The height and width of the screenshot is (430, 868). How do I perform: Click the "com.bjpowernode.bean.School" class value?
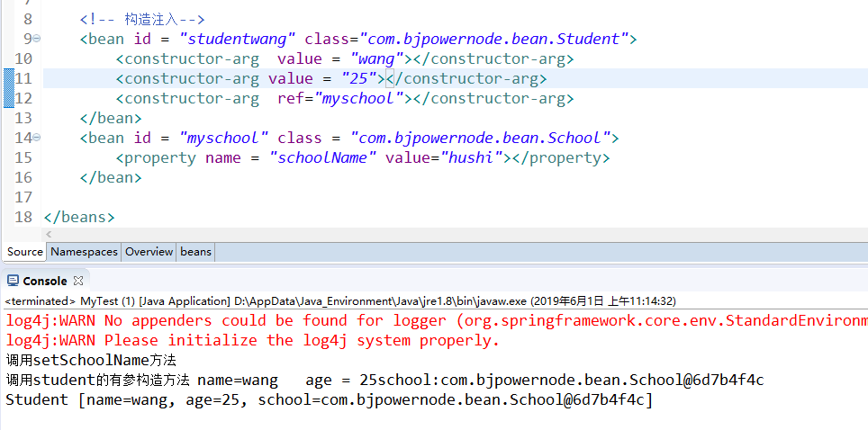pyautogui.click(x=481, y=138)
